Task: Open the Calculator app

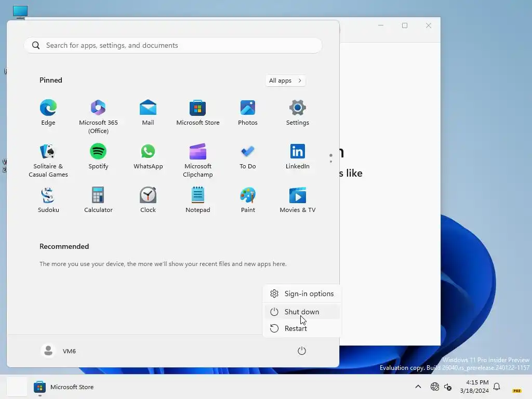Action: 98,200
